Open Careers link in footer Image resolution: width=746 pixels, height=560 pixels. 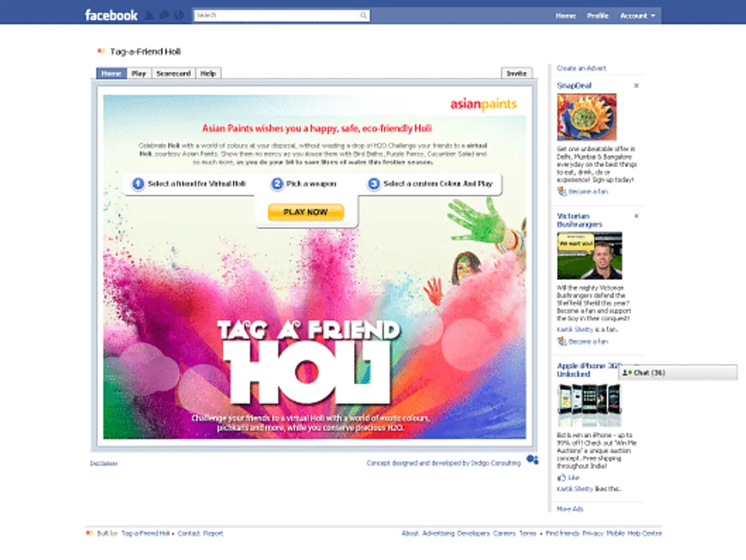click(505, 533)
